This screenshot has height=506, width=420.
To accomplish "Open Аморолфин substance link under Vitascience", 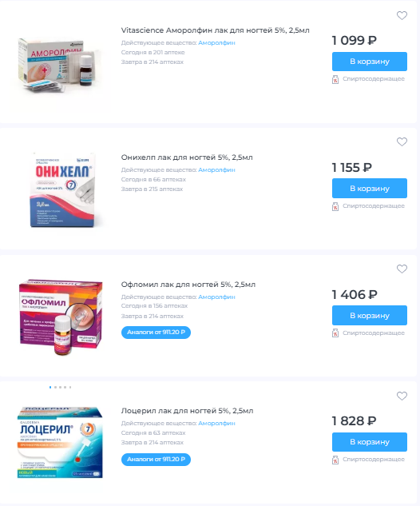I will coord(216,42).
